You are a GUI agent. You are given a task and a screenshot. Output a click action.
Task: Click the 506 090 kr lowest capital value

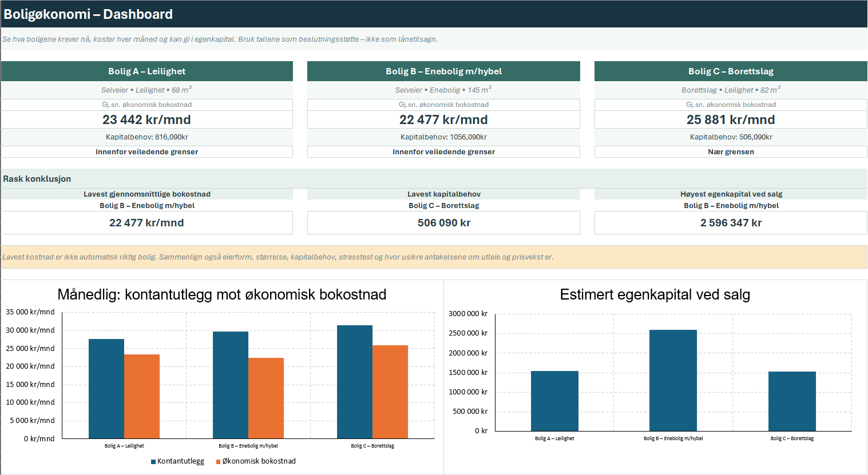(x=443, y=223)
